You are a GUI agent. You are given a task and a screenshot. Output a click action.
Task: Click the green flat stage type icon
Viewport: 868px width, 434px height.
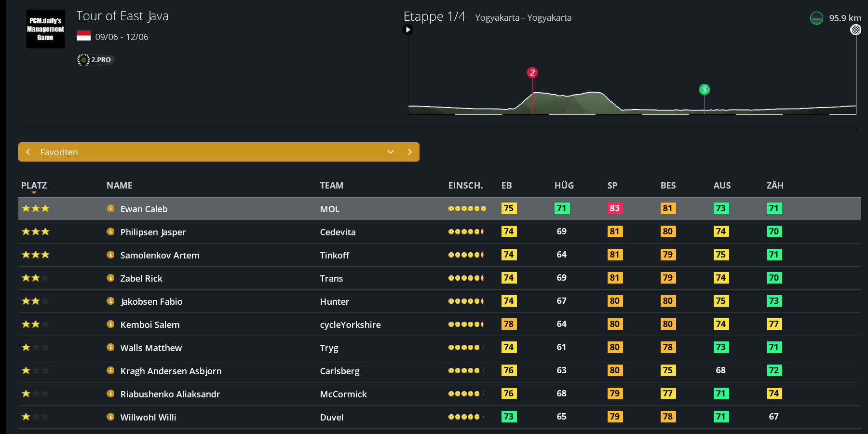816,18
